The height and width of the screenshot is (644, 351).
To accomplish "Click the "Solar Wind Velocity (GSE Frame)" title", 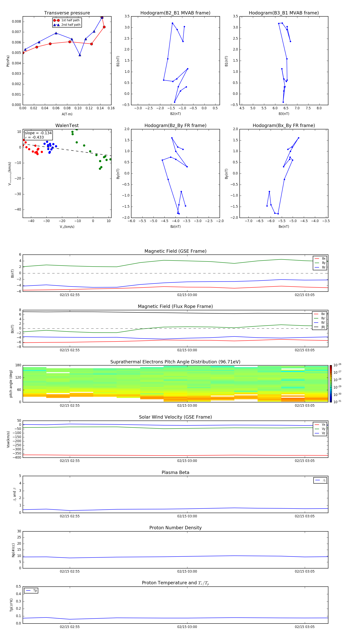I will [175, 417].
